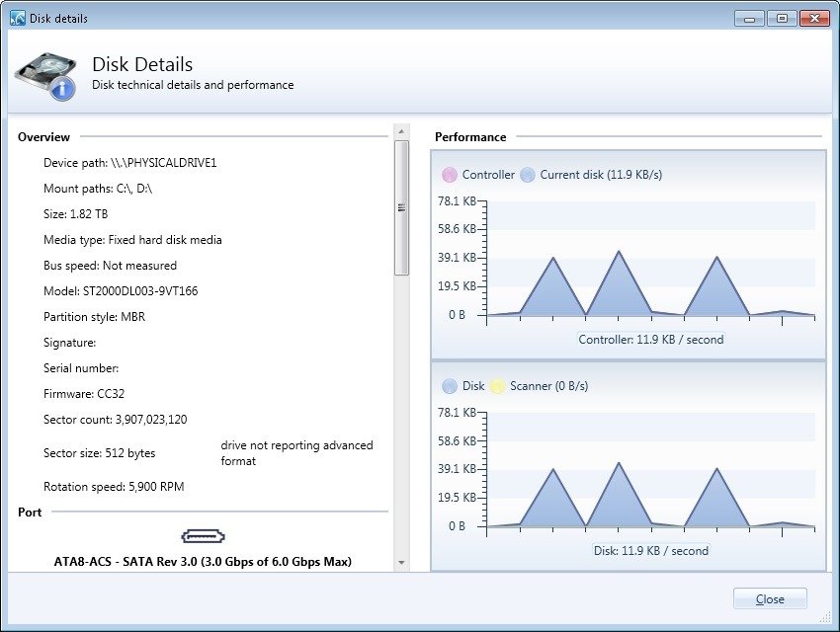Screen dimensions: 840x632
Task: Click the Controller: 11.9 KB / second label
Action: 651,340
